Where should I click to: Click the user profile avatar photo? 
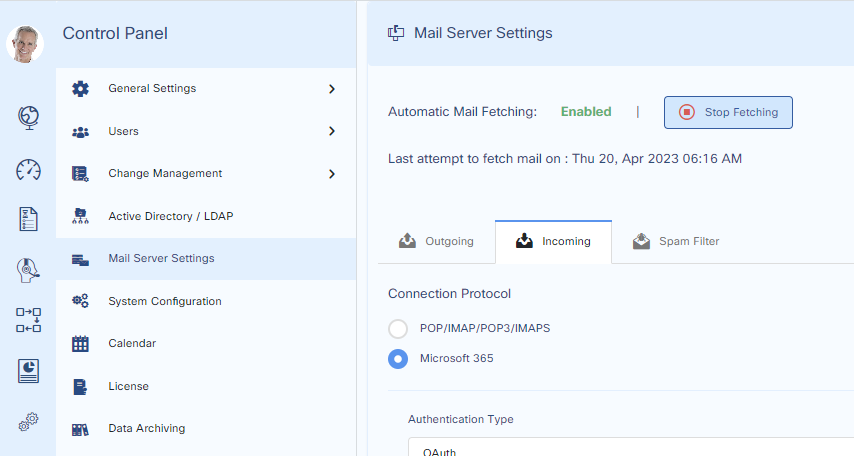click(25, 44)
